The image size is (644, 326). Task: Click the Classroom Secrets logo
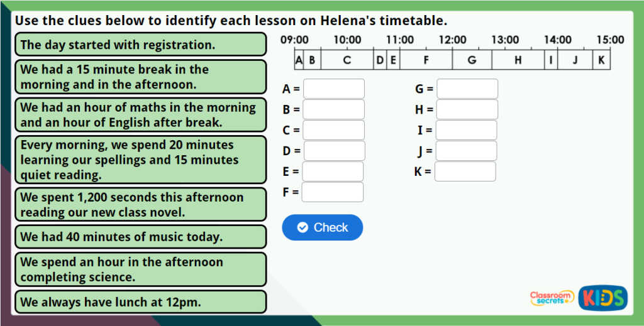point(552,298)
